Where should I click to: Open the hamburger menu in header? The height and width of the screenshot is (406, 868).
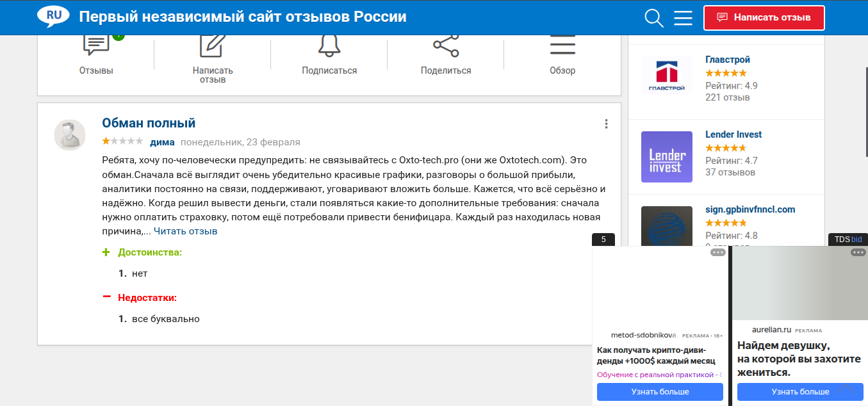pyautogui.click(x=683, y=18)
